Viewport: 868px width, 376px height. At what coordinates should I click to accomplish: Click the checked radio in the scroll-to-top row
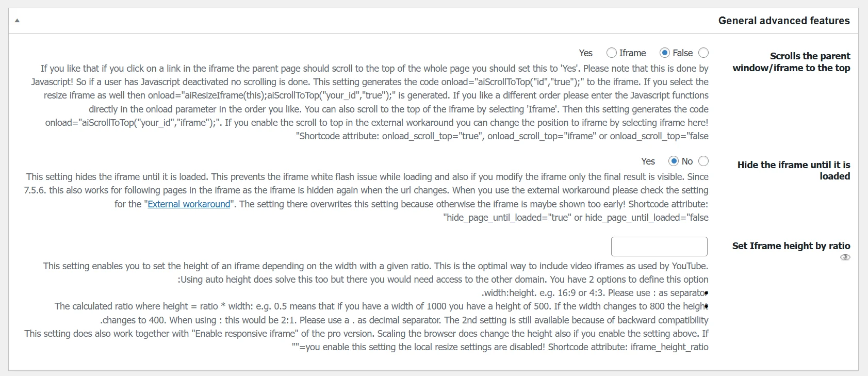(665, 53)
